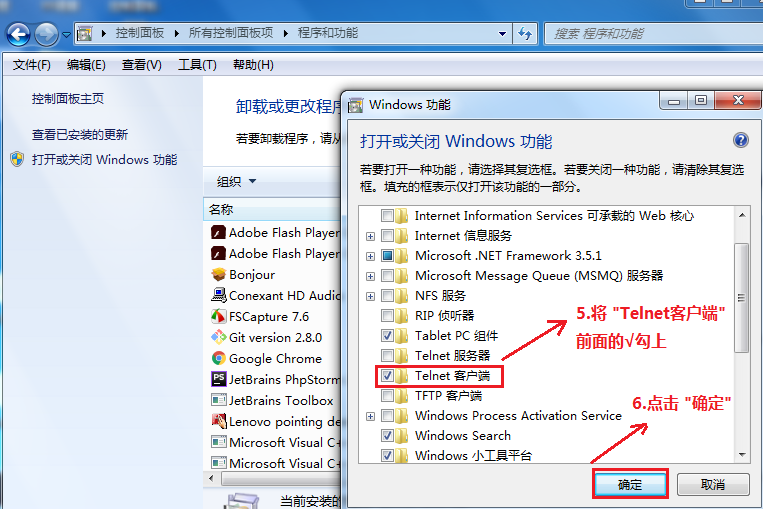Click the Conexant HD Audio icon

pyautogui.click(x=218, y=295)
